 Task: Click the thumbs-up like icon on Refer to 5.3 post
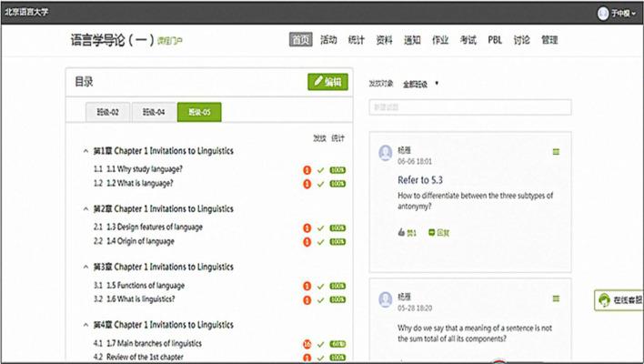click(401, 233)
